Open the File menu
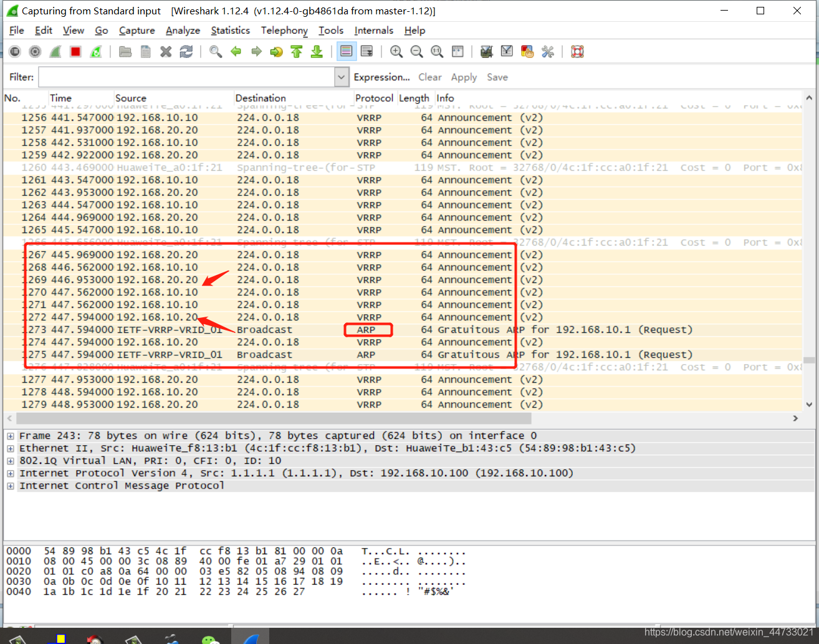Screen dimensions: 819x644 [x=17, y=31]
